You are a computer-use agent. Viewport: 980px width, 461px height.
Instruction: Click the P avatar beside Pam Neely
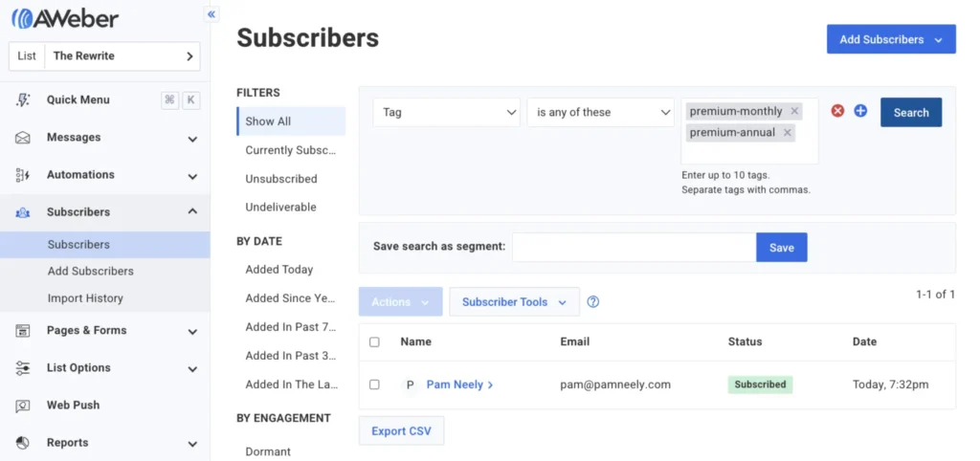tap(410, 384)
